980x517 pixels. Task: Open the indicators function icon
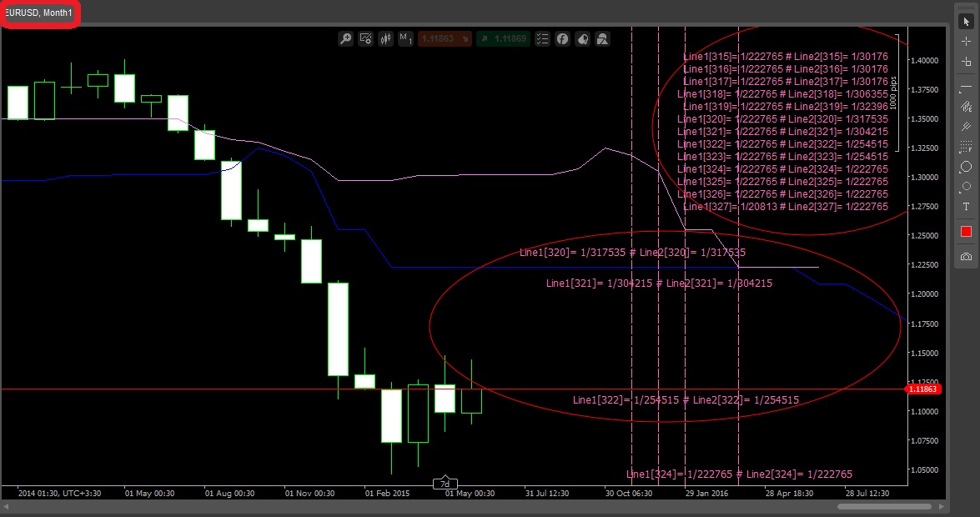click(563, 38)
